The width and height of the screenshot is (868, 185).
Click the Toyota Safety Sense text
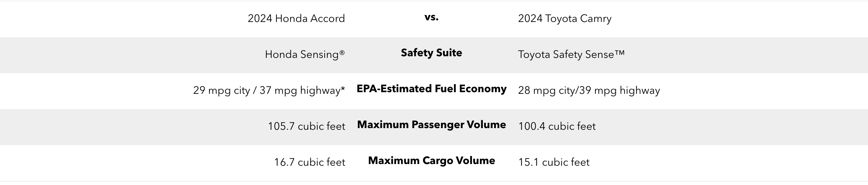(x=566, y=54)
